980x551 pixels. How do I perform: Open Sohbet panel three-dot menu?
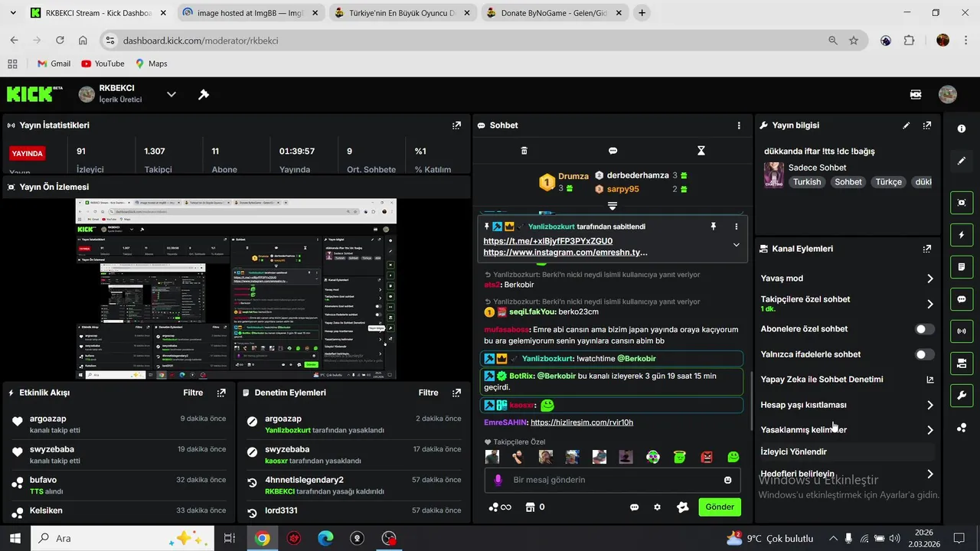pos(739,126)
